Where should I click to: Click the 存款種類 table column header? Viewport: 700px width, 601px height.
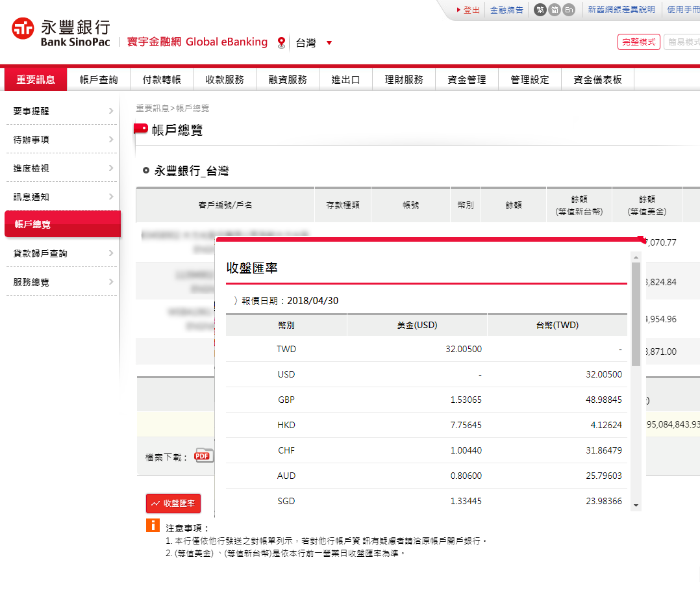click(x=343, y=205)
